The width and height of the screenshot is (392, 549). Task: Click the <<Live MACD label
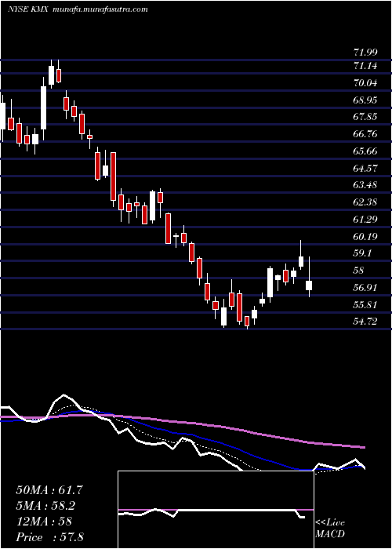click(x=330, y=529)
